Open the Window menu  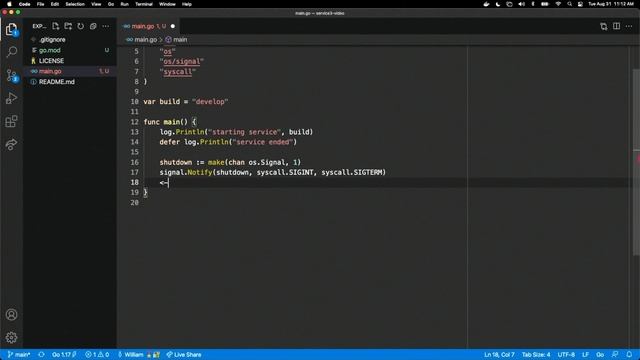[x=167, y=4]
